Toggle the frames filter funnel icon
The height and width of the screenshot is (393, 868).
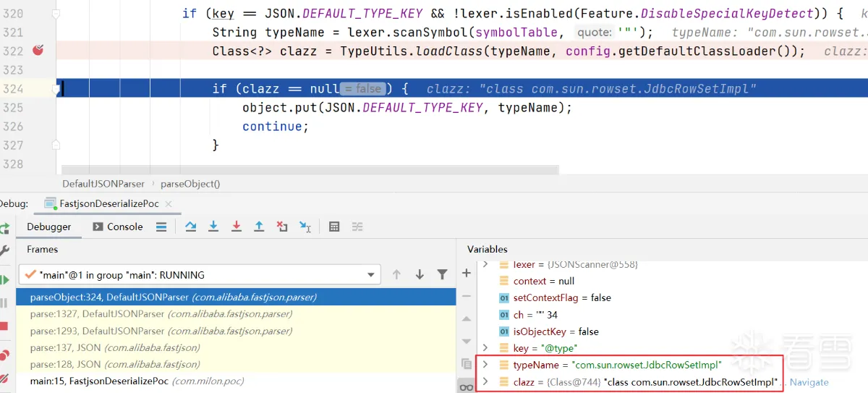tap(442, 275)
